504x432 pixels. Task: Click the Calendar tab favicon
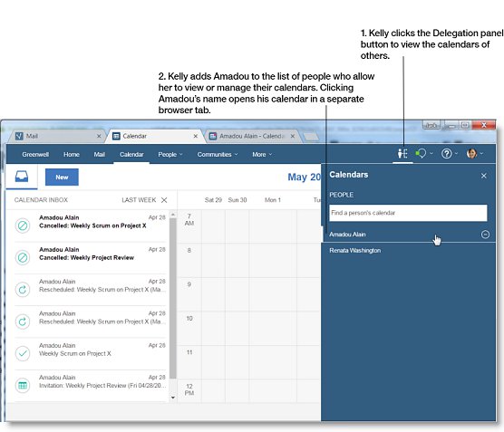click(116, 136)
